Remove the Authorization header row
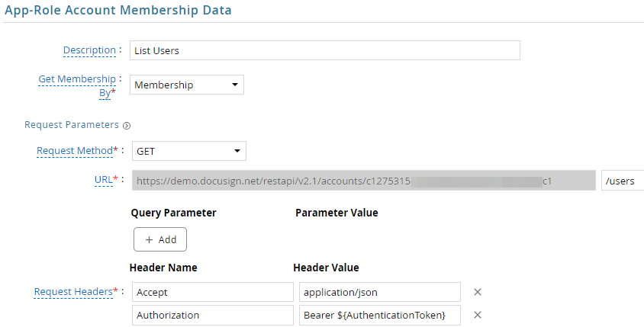 coord(477,315)
